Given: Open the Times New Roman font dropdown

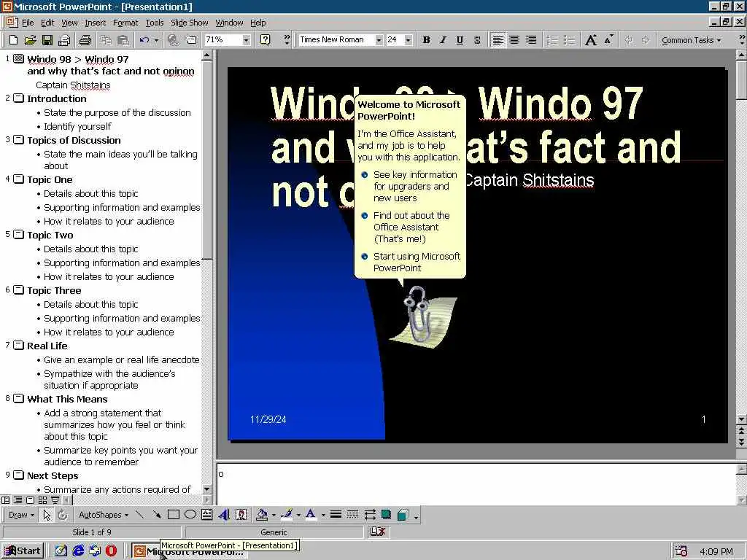Looking at the screenshot, I should (x=379, y=40).
